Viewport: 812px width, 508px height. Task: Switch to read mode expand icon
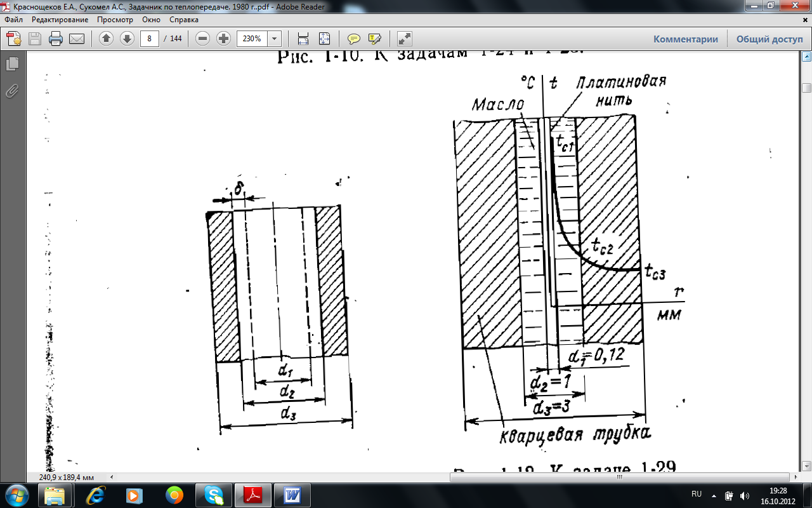pos(404,39)
